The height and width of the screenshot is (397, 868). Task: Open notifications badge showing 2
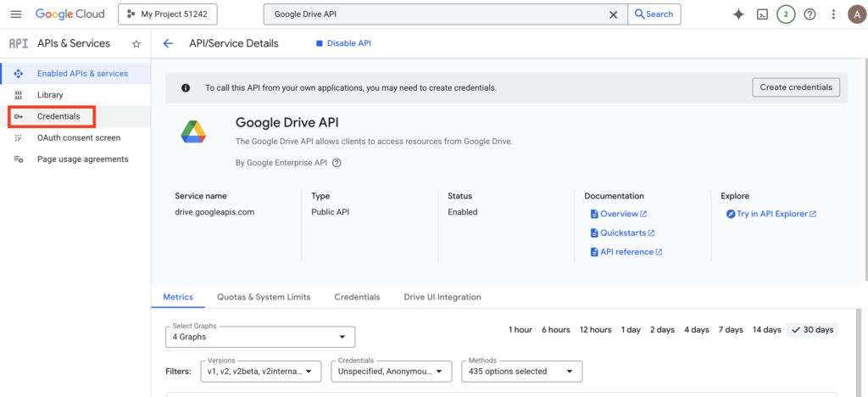pyautogui.click(x=786, y=14)
